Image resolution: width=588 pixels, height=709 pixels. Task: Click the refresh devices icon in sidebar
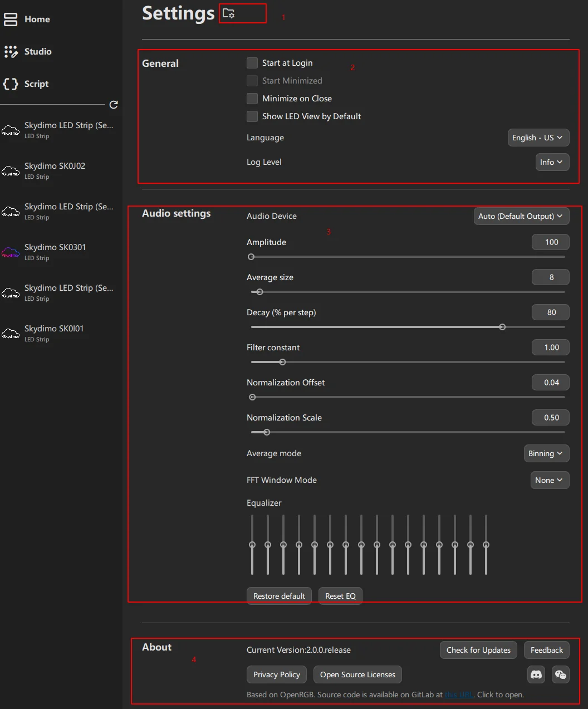point(114,105)
